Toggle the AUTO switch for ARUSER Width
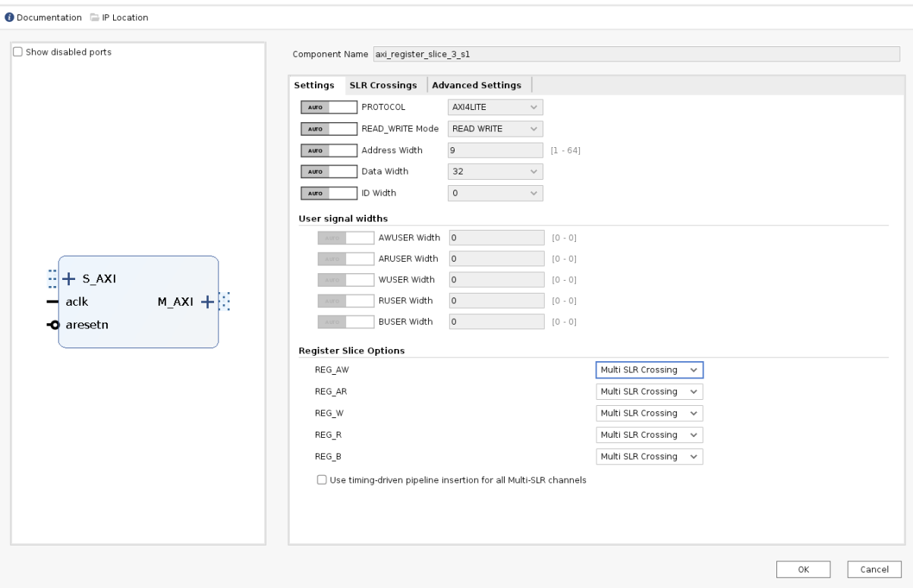The width and height of the screenshot is (913, 588). click(x=346, y=259)
